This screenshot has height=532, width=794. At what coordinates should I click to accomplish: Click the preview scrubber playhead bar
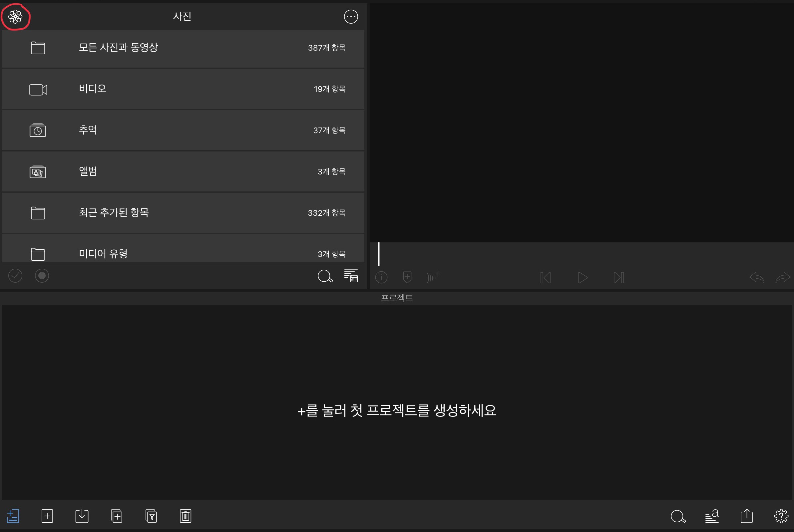tap(378, 254)
